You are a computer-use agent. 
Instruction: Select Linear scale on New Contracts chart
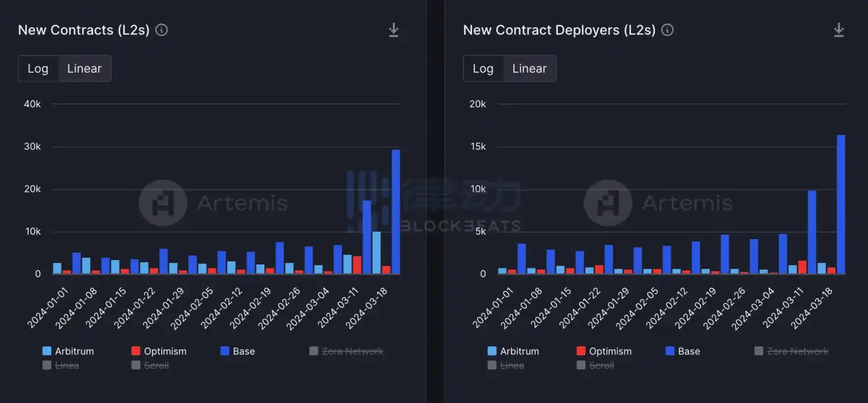(x=84, y=68)
